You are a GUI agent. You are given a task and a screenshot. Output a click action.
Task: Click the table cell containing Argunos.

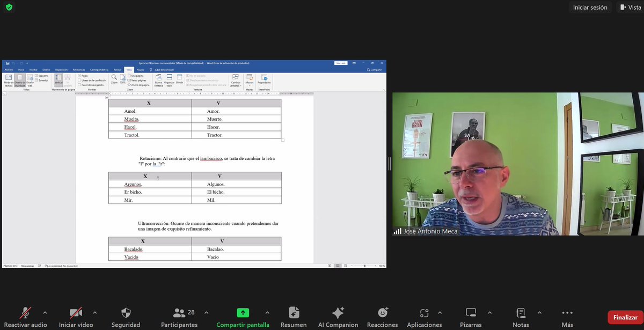point(150,184)
